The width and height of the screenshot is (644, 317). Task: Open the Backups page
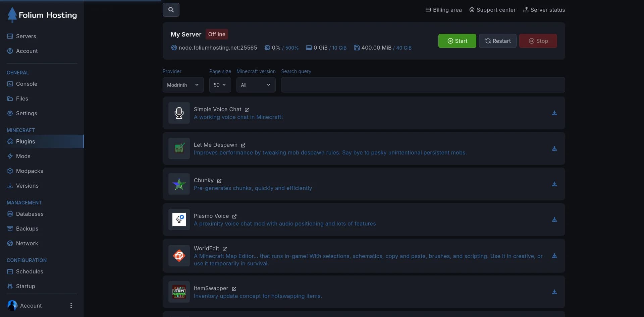42,229
